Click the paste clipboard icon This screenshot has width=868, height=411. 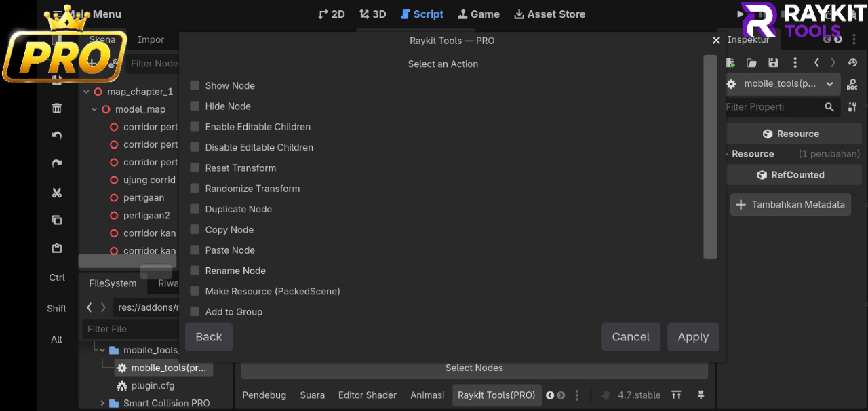click(x=57, y=248)
